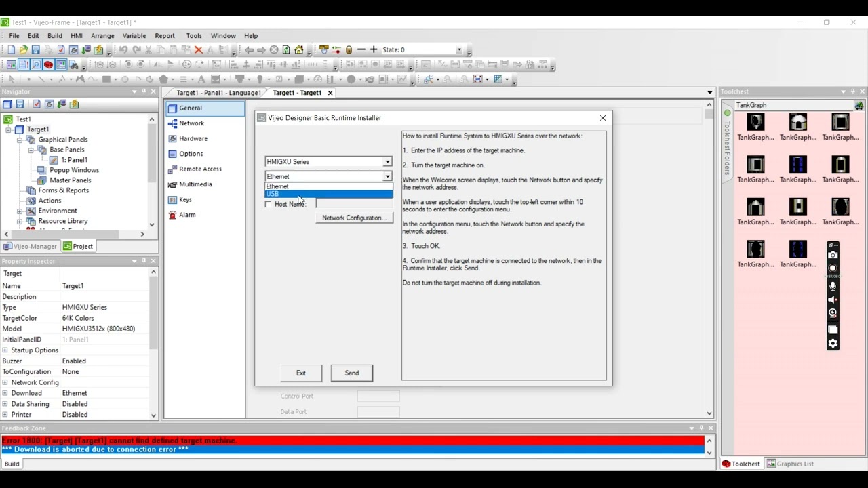The height and width of the screenshot is (488, 868).
Task: Expand the Resource Library tree node
Action: [20, 221]
